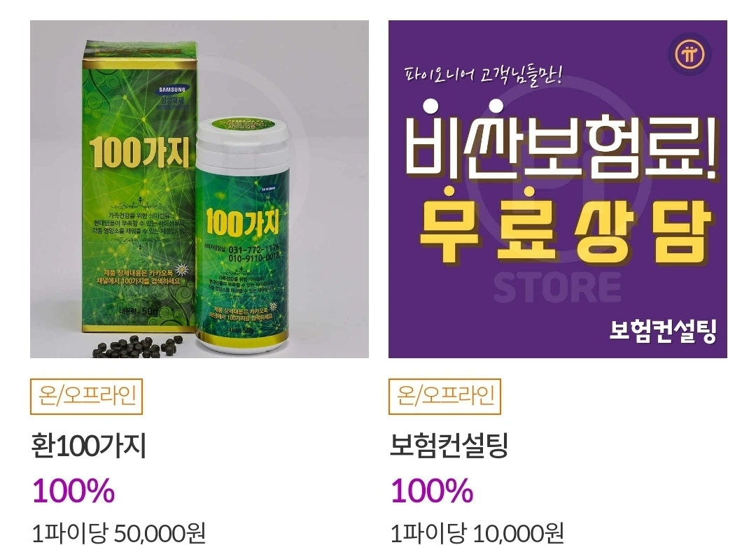Click the white 100가지 bottle
The width and height of the screenshot is (756, 545).
241,233
